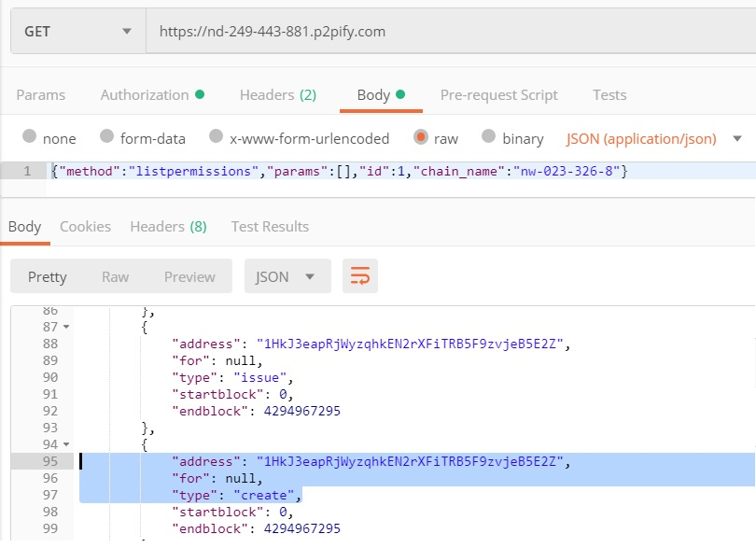Select the binary radio option
Image resolution: width=756 pixels, height=548 pixels.
488,136
